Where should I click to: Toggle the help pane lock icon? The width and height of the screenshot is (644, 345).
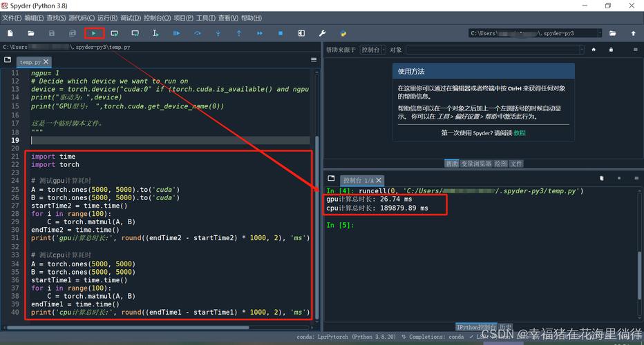[611, 50]
